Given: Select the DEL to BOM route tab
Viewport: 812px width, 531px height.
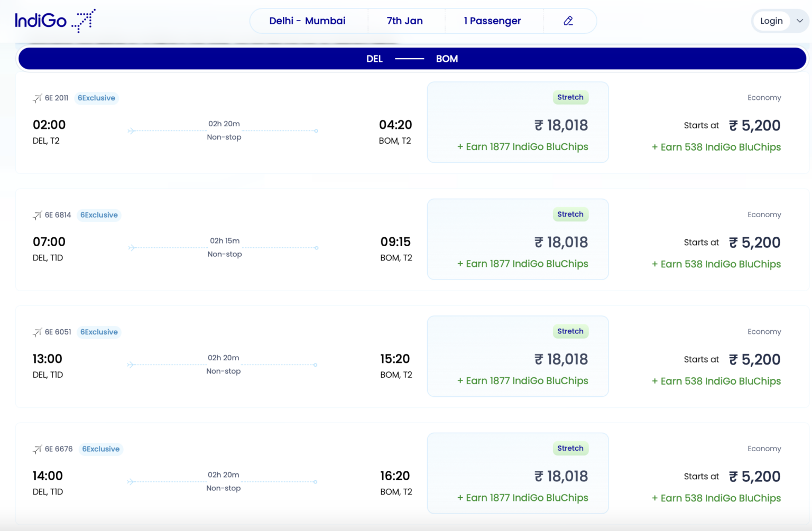Looking at the screenshot, I should 411,59.
